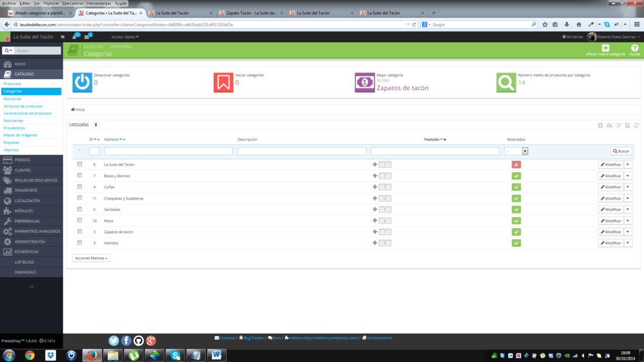
Task: Open Twitter icon in footer
Action: (x=114, y=340)
